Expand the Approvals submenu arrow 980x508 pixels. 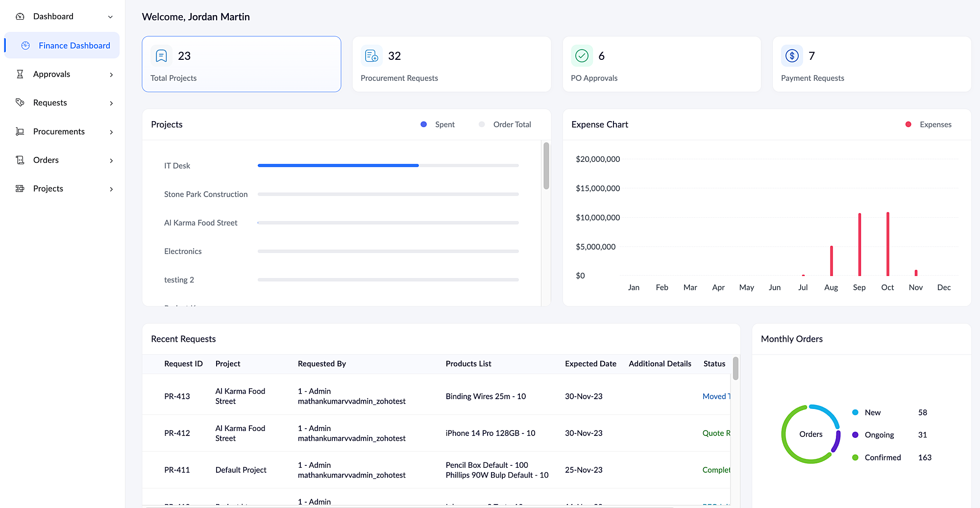(111, 75)
